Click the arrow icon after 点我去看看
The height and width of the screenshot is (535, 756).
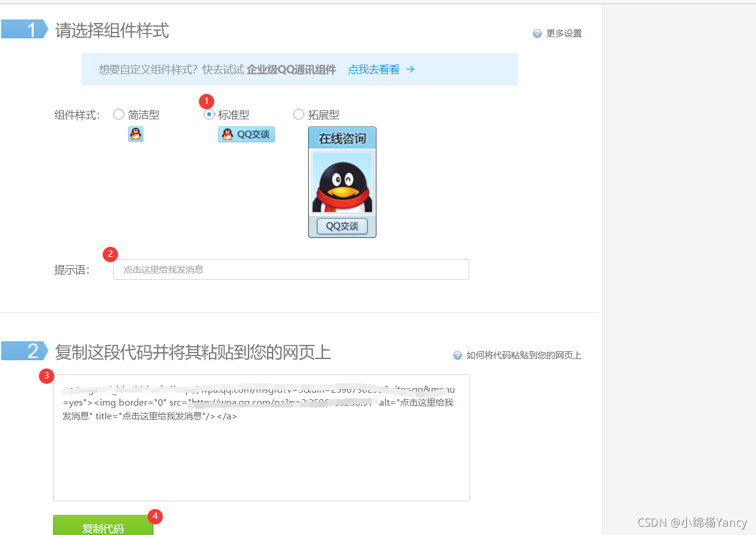coord(410,70)
